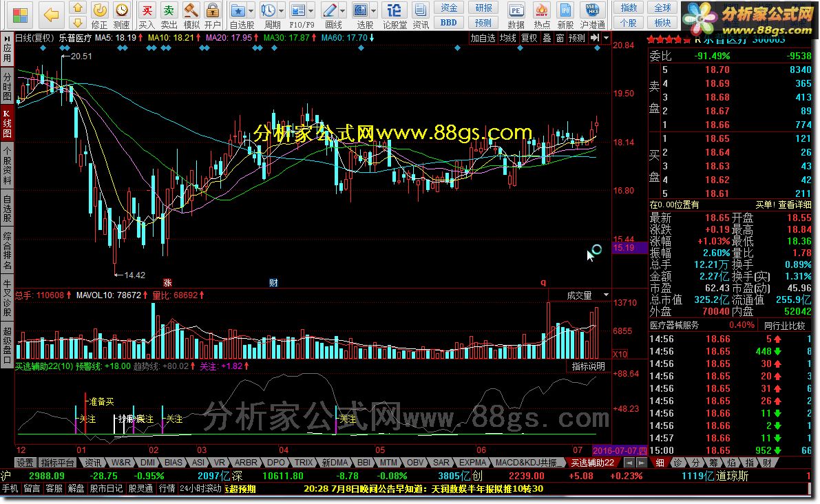Screen dimensions: 820x504
Task: Click left scroll arrow beside indicator tabs
Action: click(x=629, y=463)
